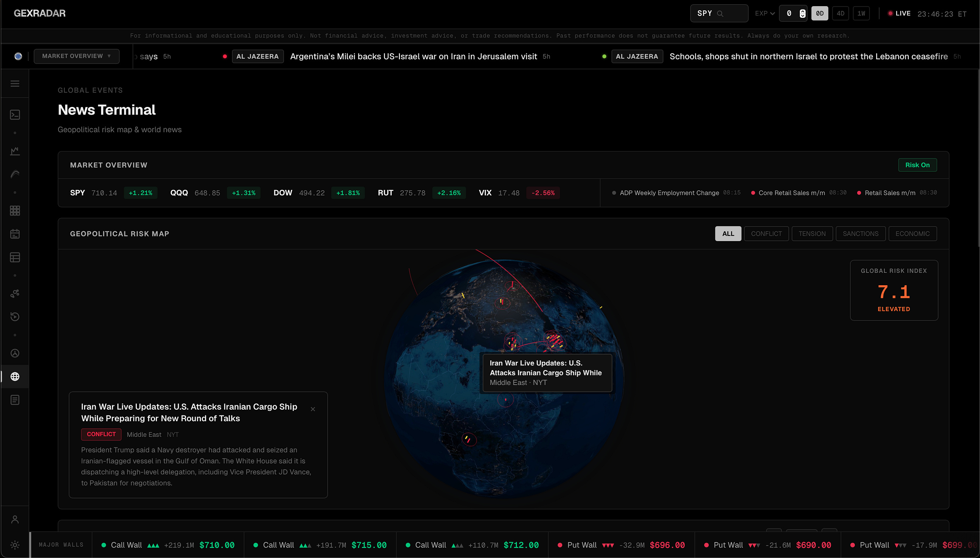Click the Global Risk Index 7.1 card
This screenshot has width=980, height=558.
tap(894, 290)
